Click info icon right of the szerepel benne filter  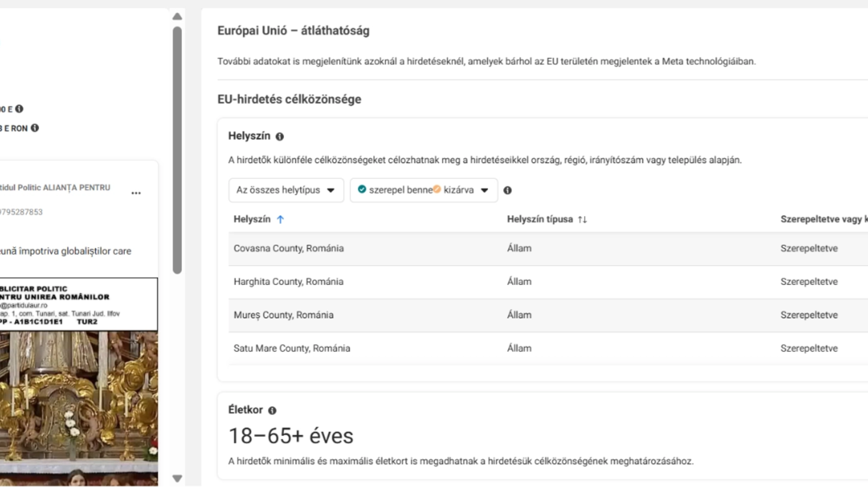[507, 190]
